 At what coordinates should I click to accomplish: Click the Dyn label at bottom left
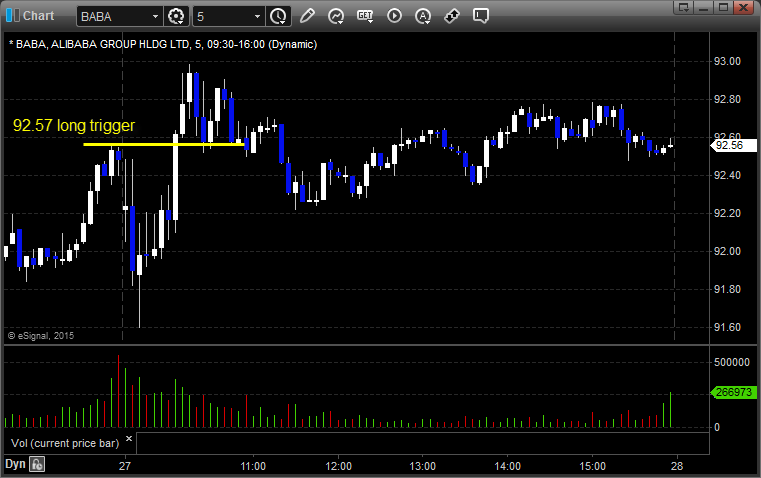coord(15,464)
